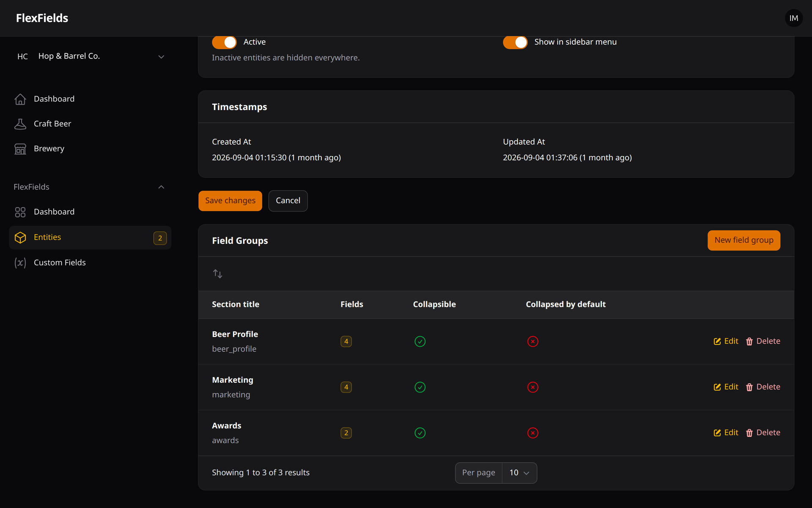
Task: Click the Custom Fields variable icon
Action: click(x=20, y=263)
